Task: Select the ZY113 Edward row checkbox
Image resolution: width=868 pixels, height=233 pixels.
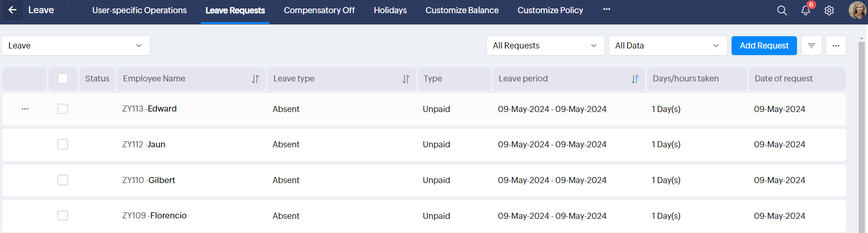Action: coord(63,109)
